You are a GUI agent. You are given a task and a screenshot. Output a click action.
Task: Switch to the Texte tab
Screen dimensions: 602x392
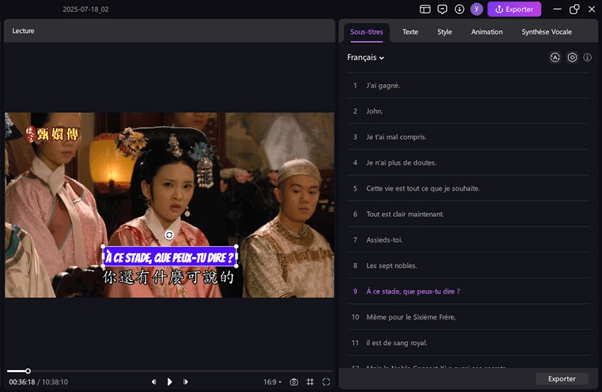point(410,32)
